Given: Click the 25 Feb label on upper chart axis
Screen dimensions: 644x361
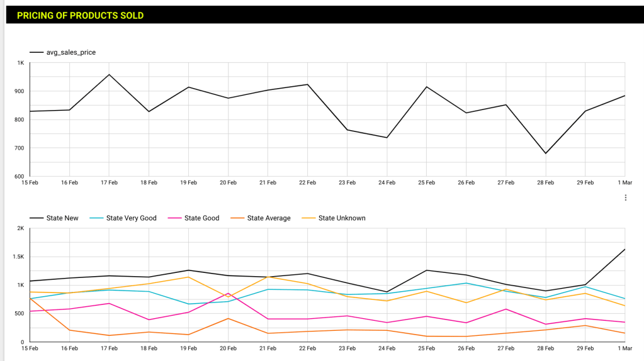Looking at the screenshot, I should (x=426, y=183).
